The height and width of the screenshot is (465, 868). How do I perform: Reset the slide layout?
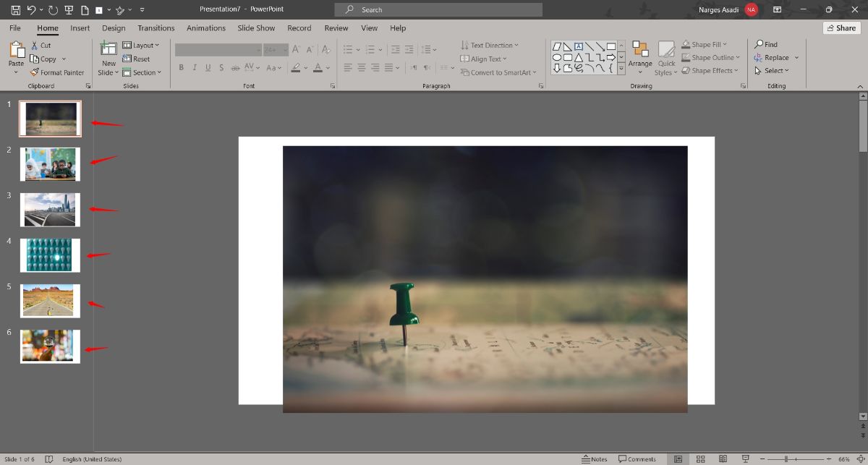pyautogui.click(x=136, y=59)
